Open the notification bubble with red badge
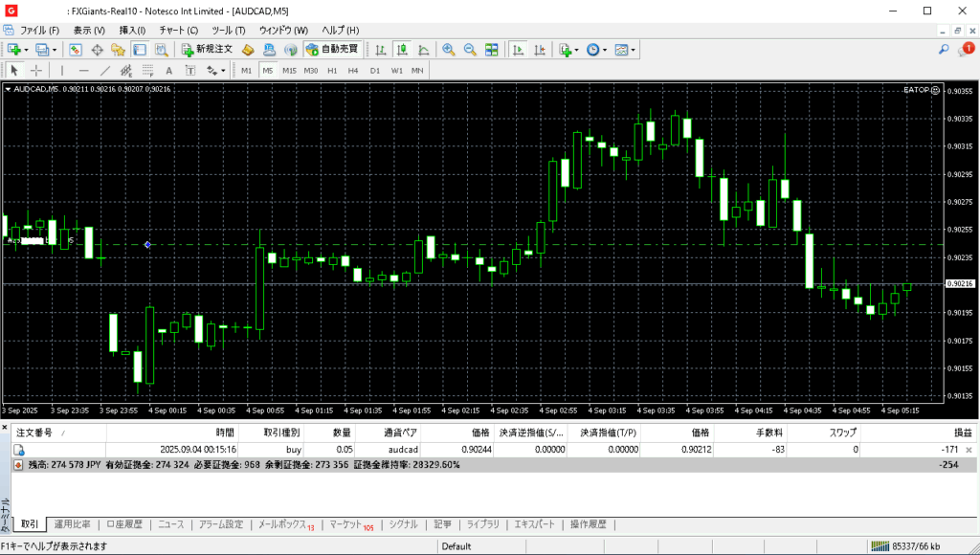Viewport: 980px width, 555px height. (965, 49)
